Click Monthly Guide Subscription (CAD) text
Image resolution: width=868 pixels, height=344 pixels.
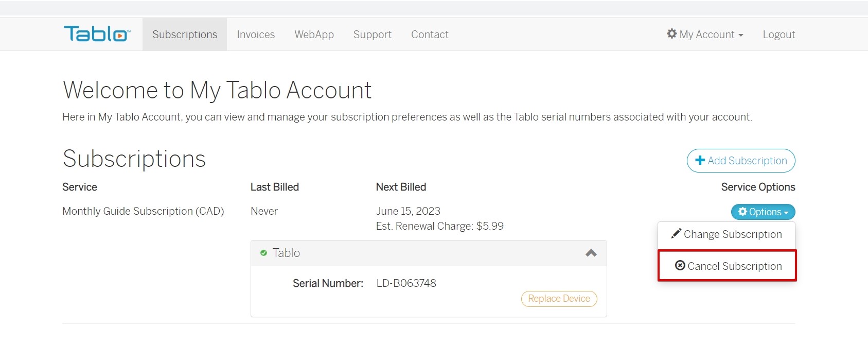(x=143, y=211)
